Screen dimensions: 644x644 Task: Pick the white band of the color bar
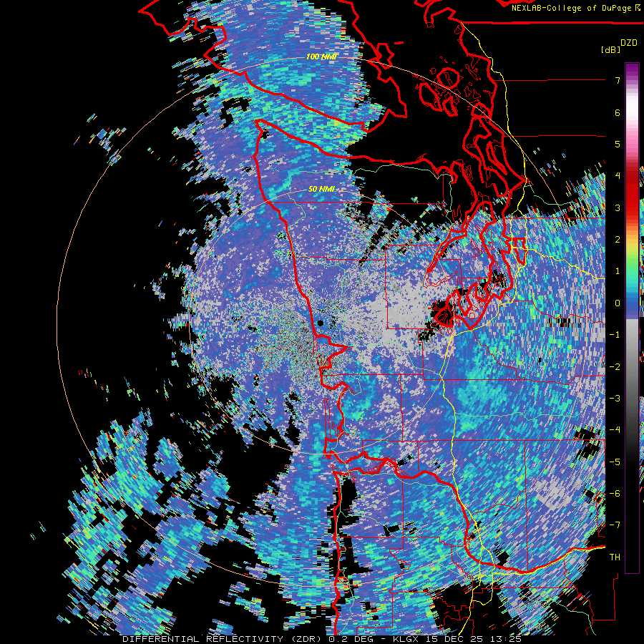(632, 109)
